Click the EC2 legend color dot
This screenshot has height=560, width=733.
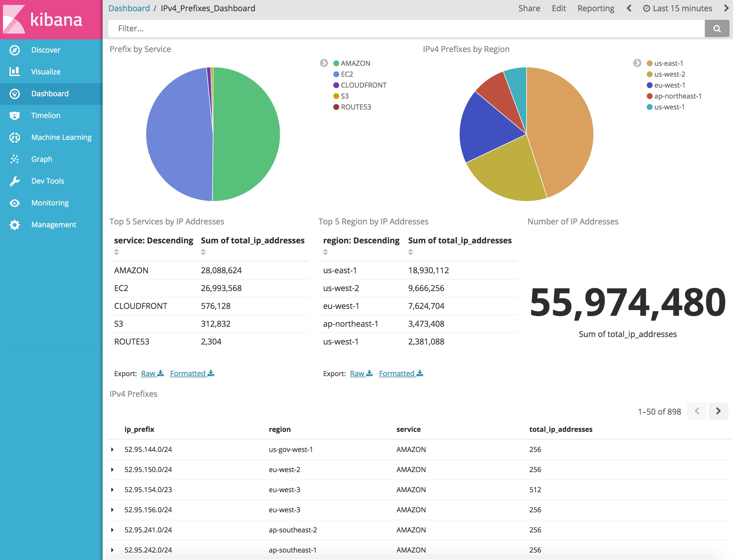[336, 74]
